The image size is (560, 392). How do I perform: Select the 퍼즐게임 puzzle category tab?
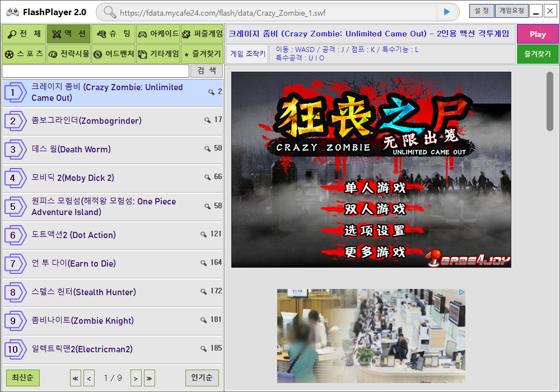coord(202,34)
